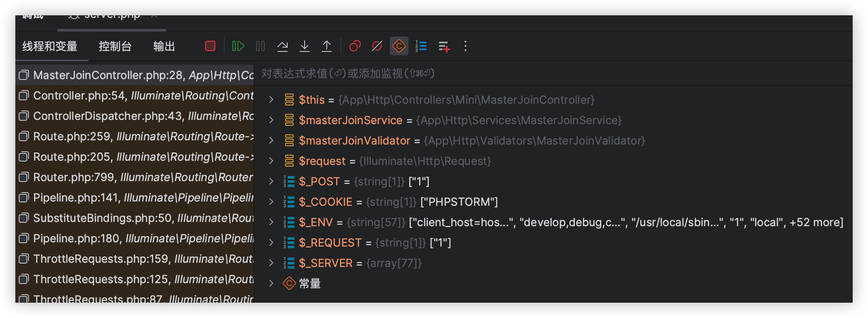Select frame Route.php:205
Image resolution: width=868 pixels, height=318 pixels.
pyautogui.click(x=135, y=157)
